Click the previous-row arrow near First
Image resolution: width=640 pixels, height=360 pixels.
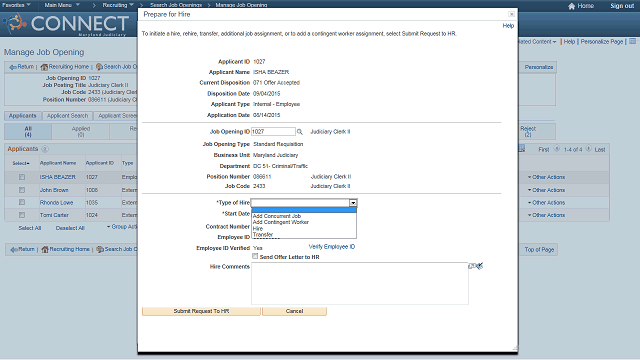pos(557,149)
